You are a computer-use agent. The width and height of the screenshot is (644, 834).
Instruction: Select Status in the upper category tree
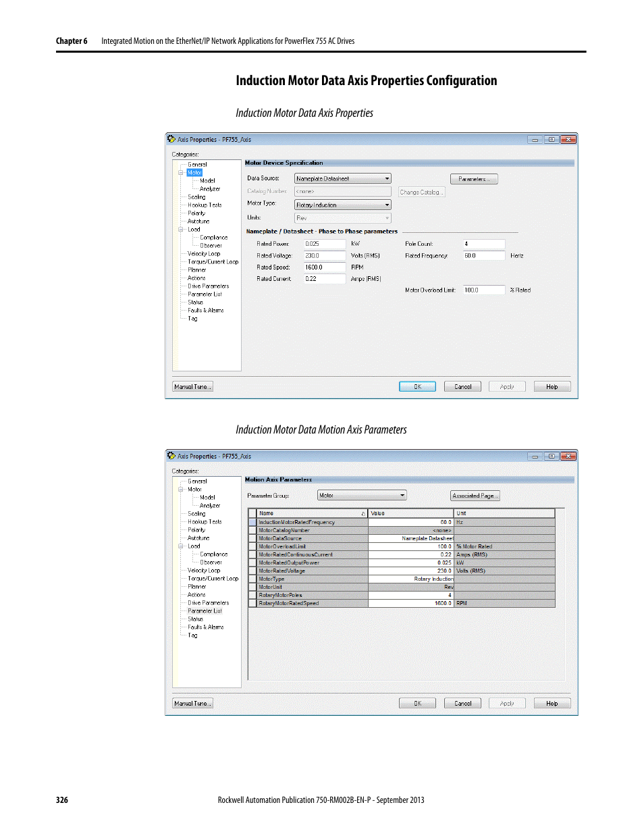point(195,303)
